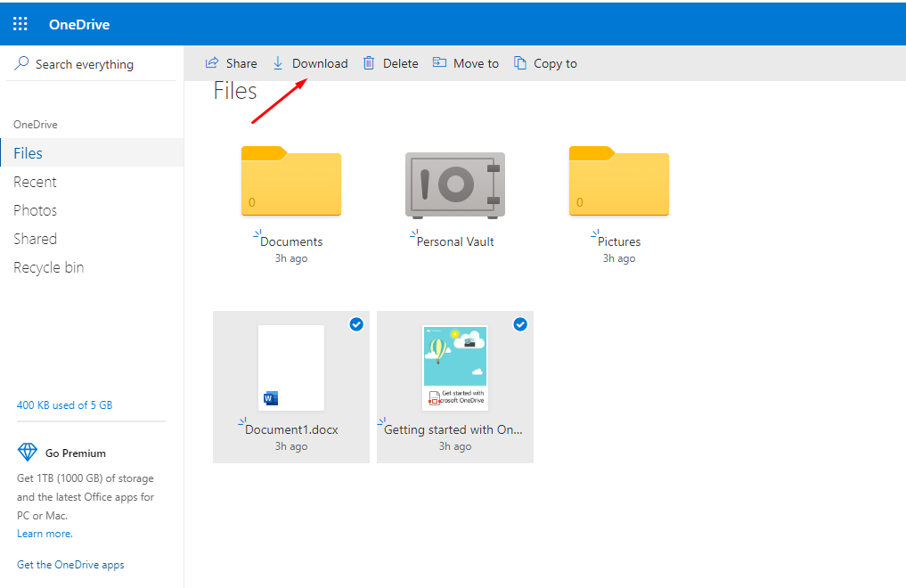
Task: Click the Download arrow icon
Action: coord(278,63)
